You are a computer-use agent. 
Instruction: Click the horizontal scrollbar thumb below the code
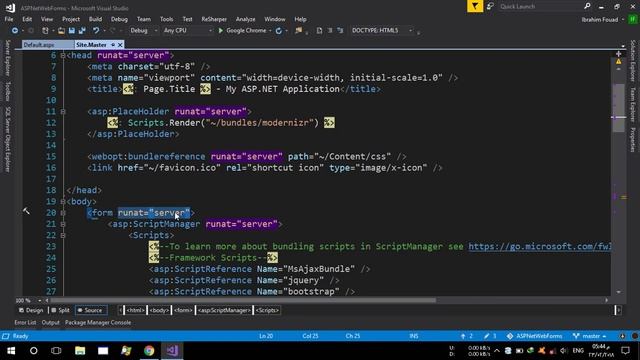pos(242,300)
